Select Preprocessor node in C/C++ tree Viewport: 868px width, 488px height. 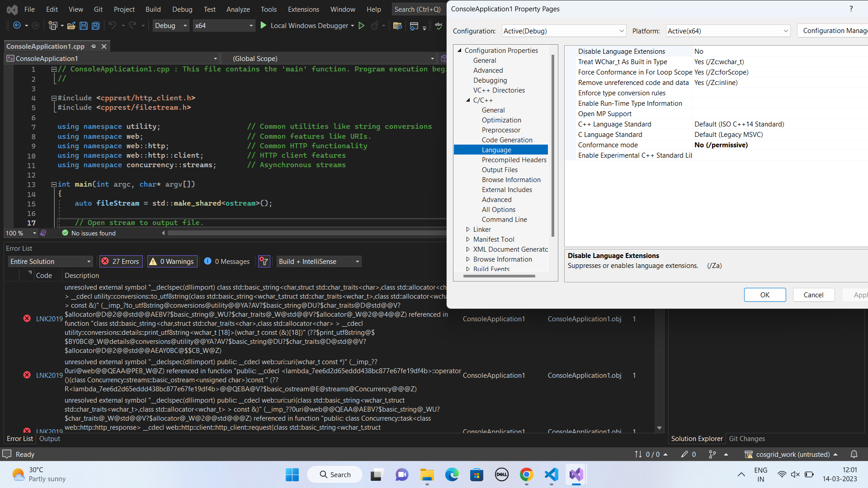(x=501, y=130)
